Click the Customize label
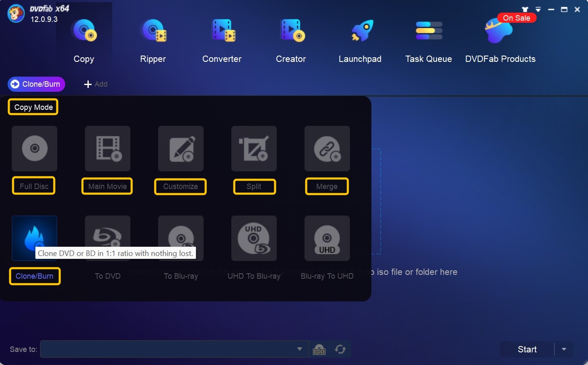This screenshot has height=365, width=588. click(x=180, y=186)
